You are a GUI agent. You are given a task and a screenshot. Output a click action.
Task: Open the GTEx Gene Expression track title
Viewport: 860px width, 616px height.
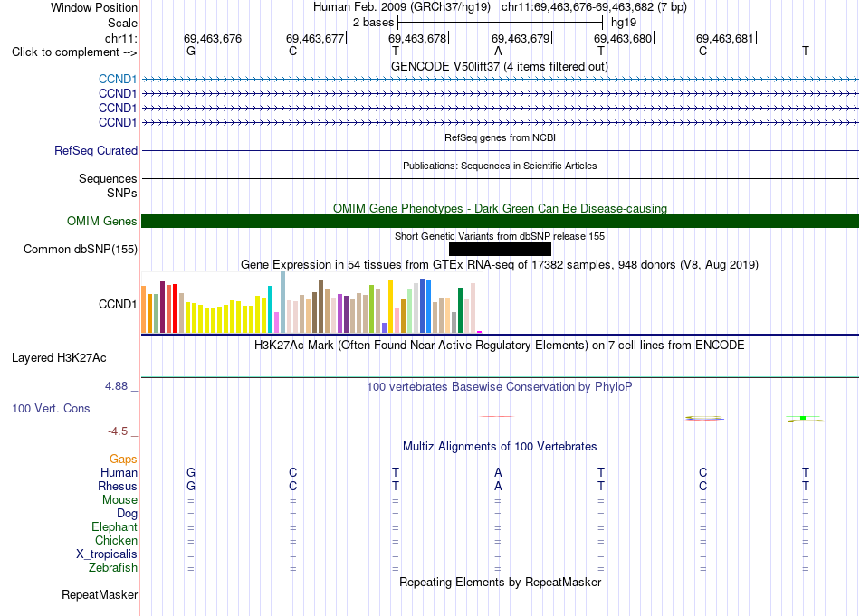(x=499, y=265)
